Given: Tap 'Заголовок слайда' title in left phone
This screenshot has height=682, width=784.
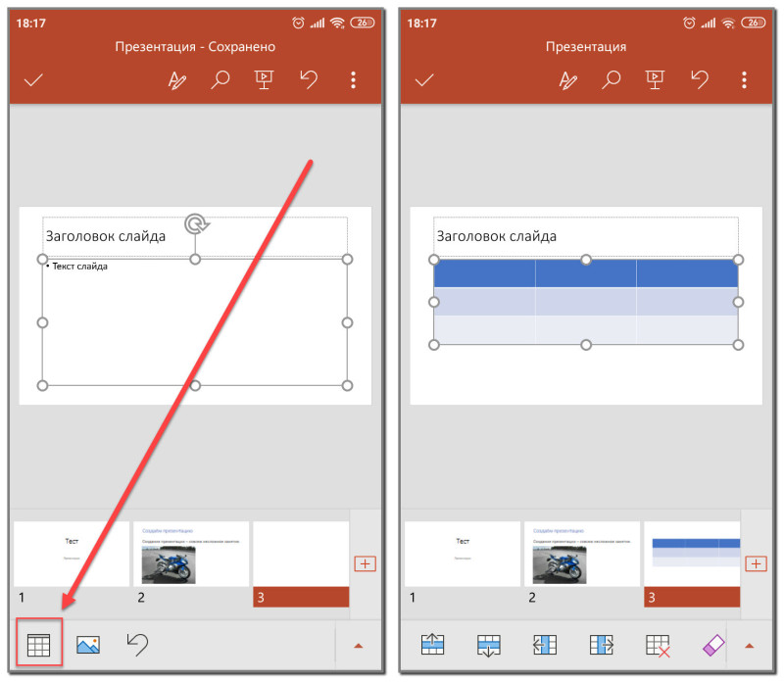Looking at the screenshot, I should point(106,236).
